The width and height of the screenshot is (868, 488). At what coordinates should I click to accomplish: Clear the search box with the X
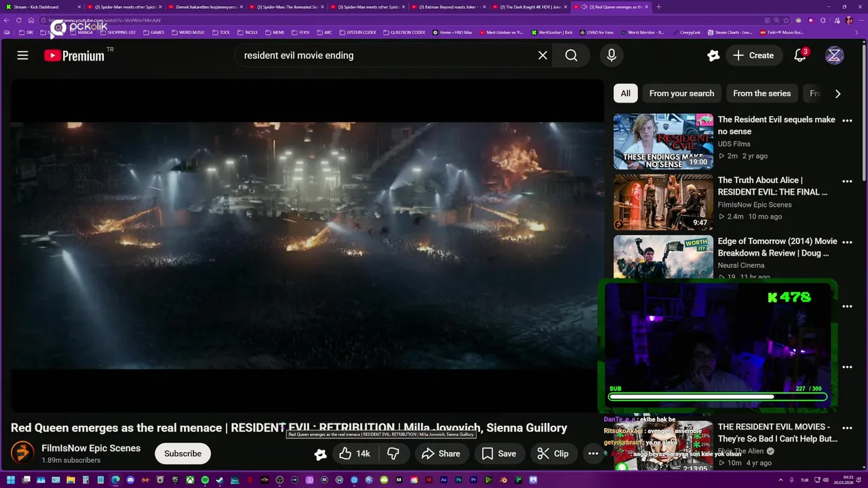point(542,56)
